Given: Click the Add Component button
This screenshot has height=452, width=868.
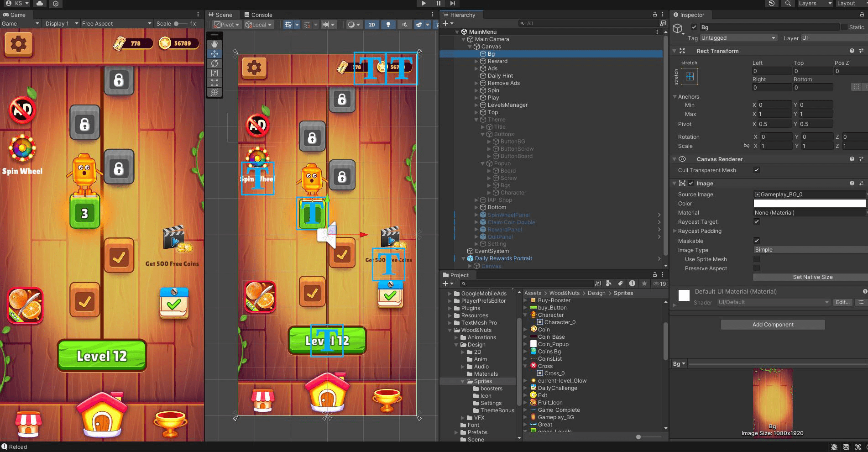Looking at the screenshot, I should click(x=773, y=325).
